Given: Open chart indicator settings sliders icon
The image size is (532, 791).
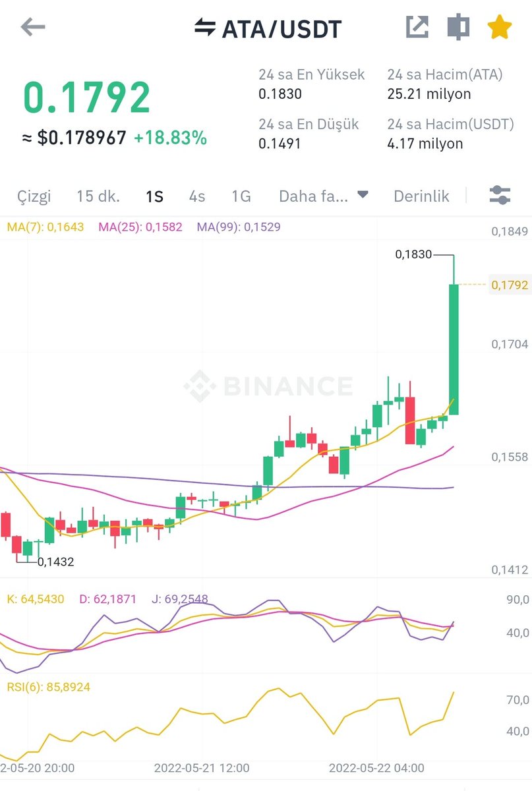Looking at the screenshot, I should tap(500, 195).
